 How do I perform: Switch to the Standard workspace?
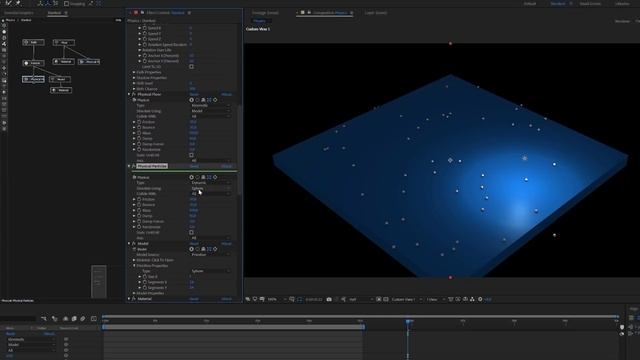point(558,4)
